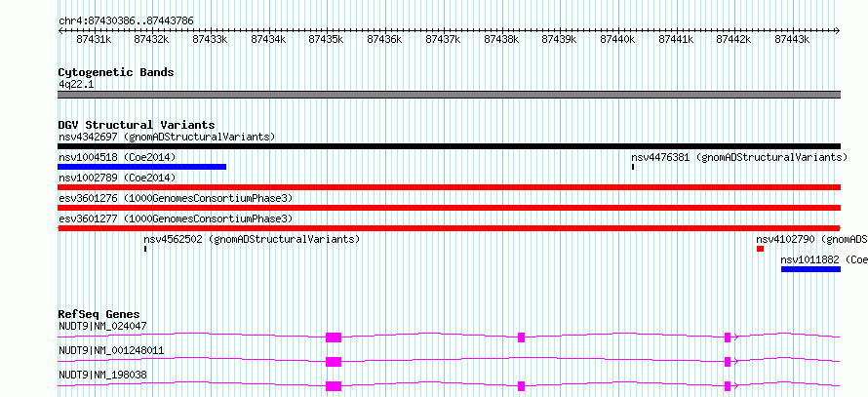Click the right arrowhead of the ruler
868x397 pixels.
click(838, 30)
